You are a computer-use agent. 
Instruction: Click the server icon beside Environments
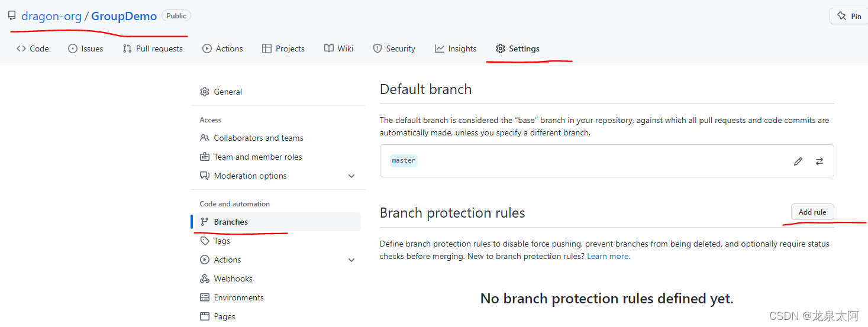[205, 297]
